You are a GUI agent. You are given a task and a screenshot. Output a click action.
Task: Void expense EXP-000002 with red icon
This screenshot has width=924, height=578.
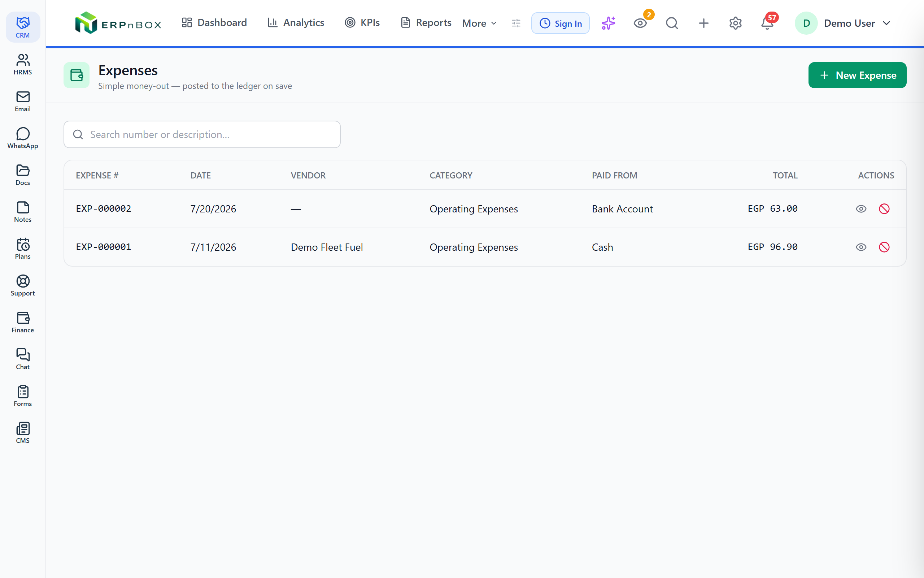(x=884, y=209)
